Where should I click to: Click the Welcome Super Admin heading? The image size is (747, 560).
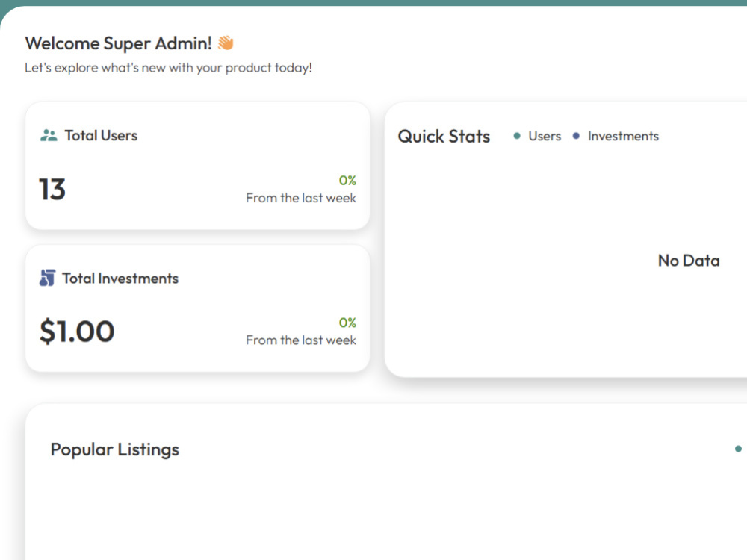119,43
